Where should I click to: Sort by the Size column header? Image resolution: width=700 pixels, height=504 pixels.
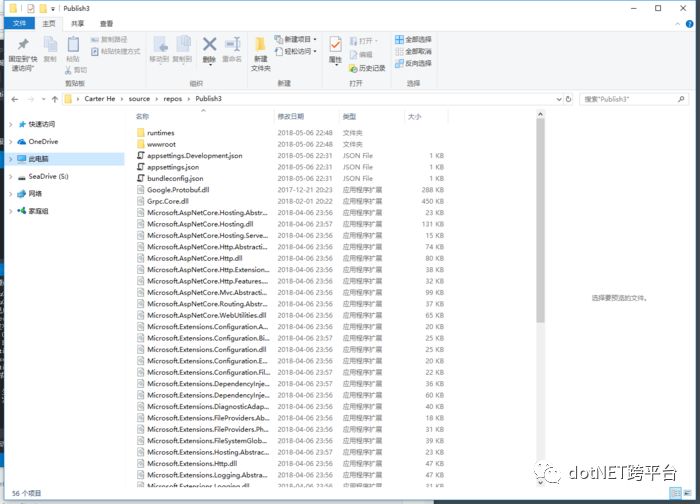coord(425,117)
